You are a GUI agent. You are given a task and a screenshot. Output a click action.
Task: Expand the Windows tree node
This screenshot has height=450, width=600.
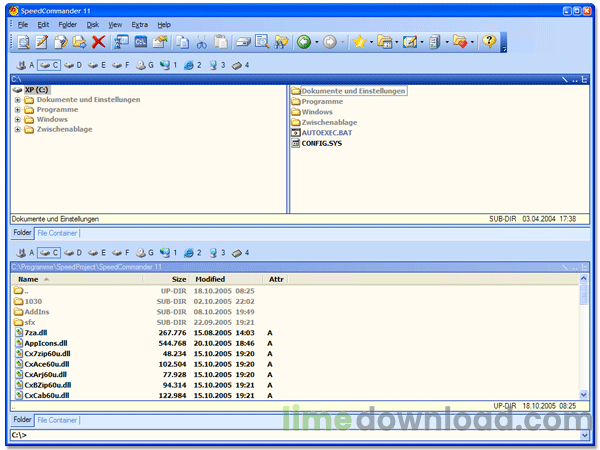tap(18, 120)
